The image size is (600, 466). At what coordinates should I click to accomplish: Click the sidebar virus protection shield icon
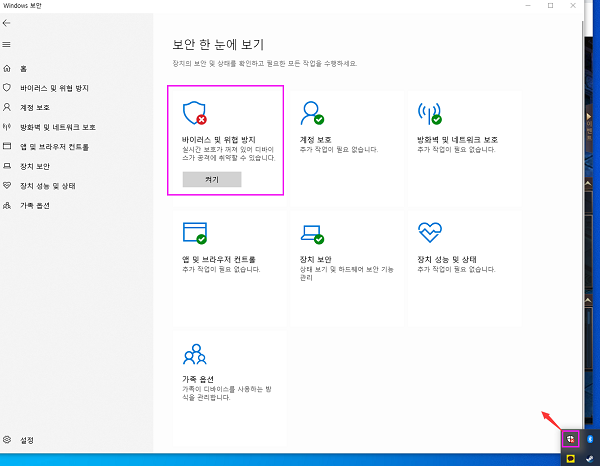(7, 88)
